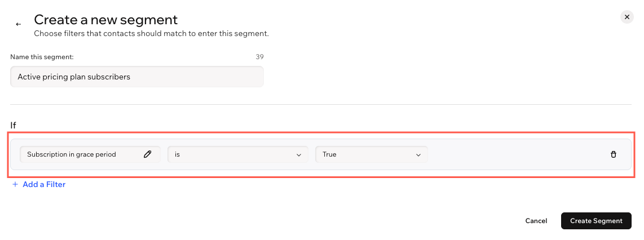This screenshot has width=644, height=240.
Task: Click the Create Segment button
Action: [596, 221]
